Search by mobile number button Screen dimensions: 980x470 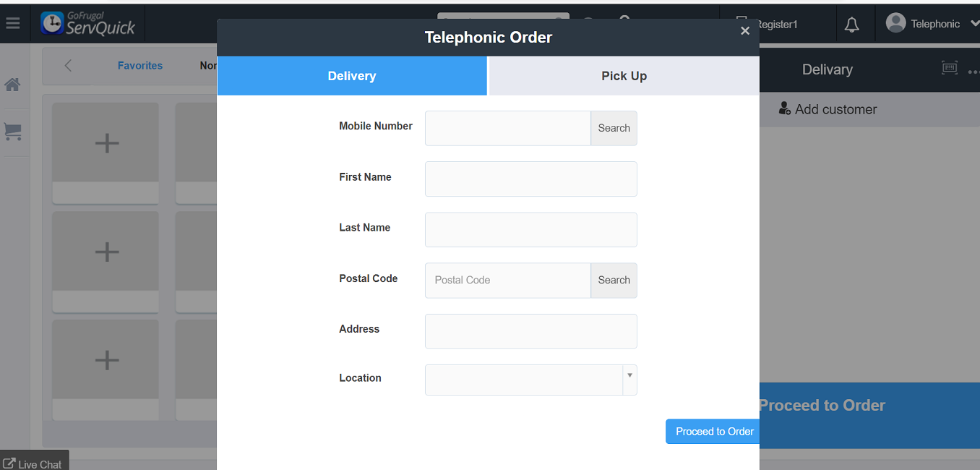click(614, 128)
